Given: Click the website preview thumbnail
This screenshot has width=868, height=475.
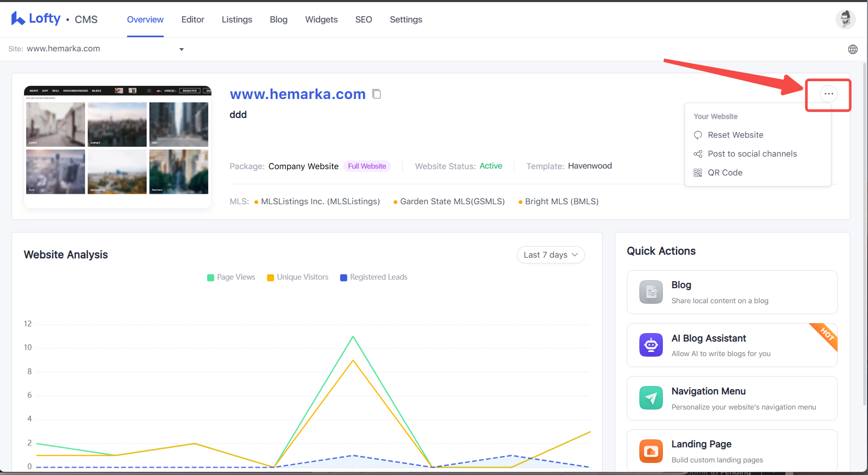Looking at the screenshot, I should coord(118,147).
